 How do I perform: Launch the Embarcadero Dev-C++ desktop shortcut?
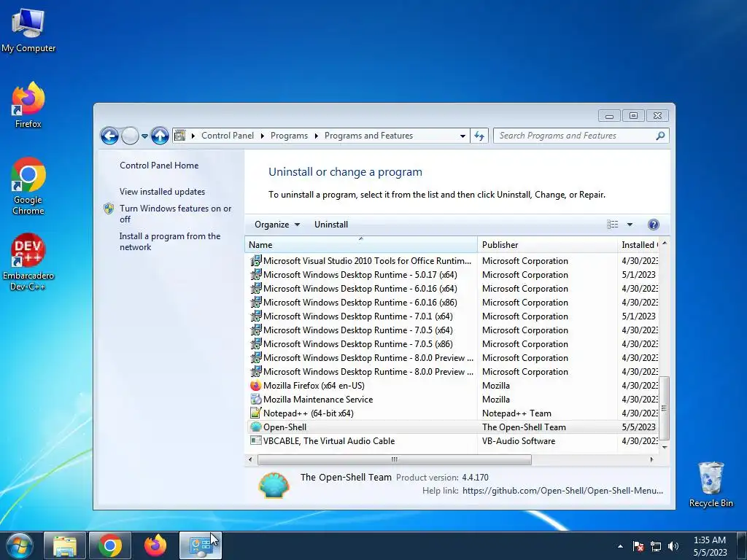click(x=28, y=262)
